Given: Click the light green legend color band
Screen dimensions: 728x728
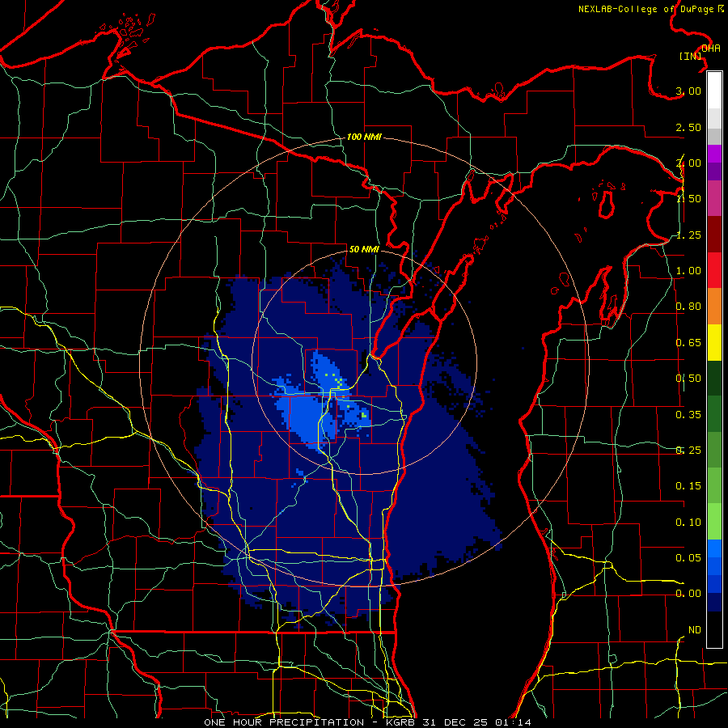Looking at the screenshot, I should pyautogui.click(x=714, y=522).
